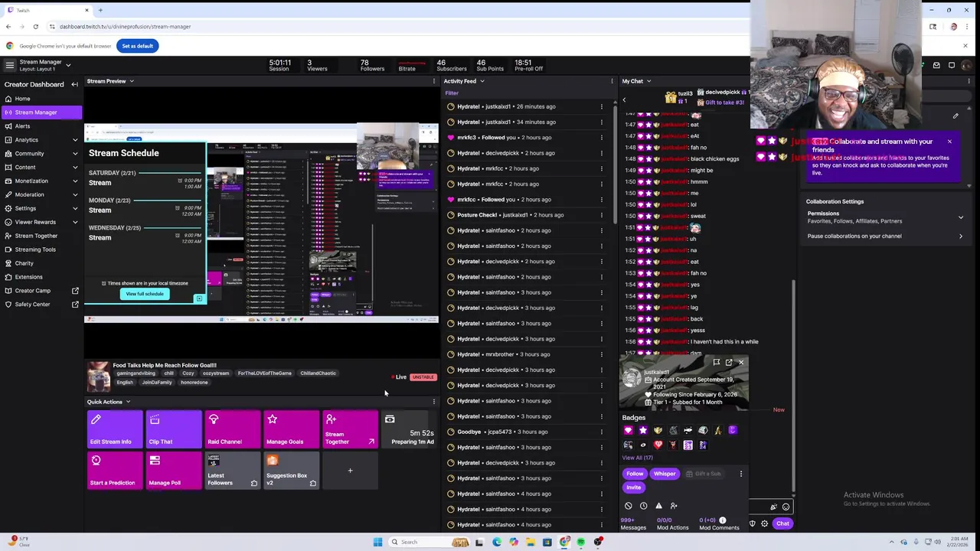Open the Manage Goals quick action
The width and height of the screenshot is (980, 551).
click(292, 429)
